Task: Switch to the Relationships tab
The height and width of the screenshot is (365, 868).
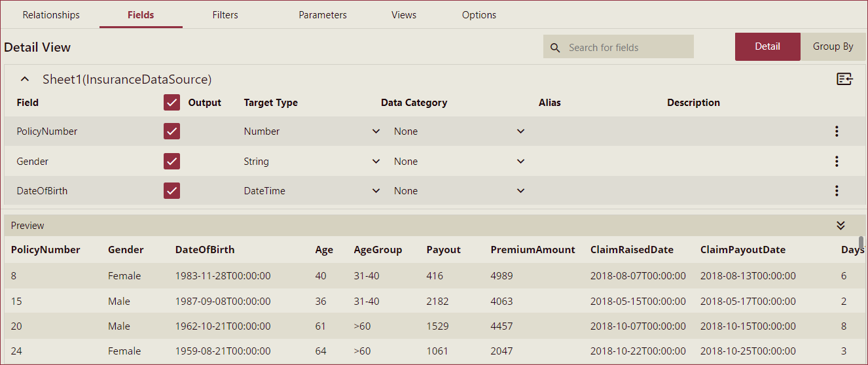Action: pos(51,15)
